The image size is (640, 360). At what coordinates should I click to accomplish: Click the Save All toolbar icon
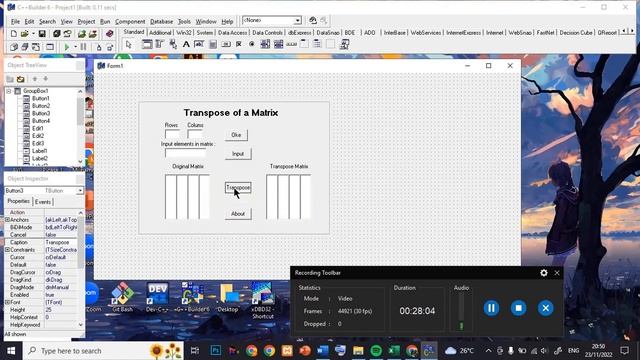56,33
